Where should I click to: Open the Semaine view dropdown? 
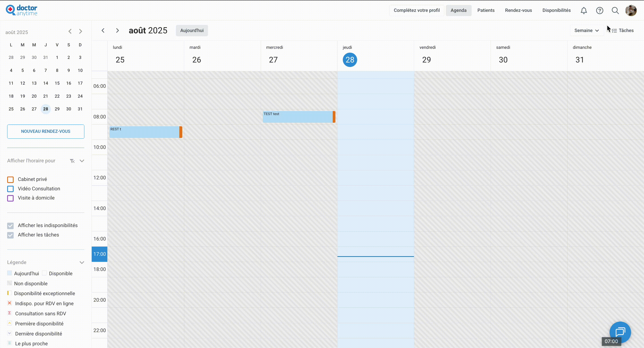click(x=587, y=30)
